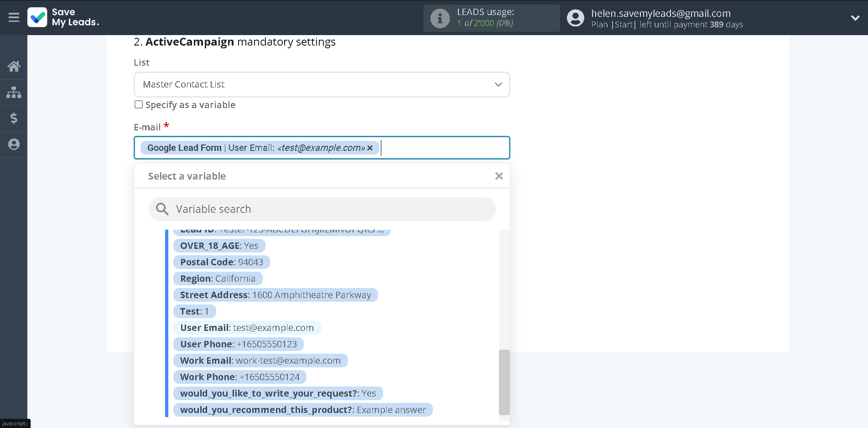Click the partially visible Lead ID variable
868x428 pixels.
[x=281, y=232]
